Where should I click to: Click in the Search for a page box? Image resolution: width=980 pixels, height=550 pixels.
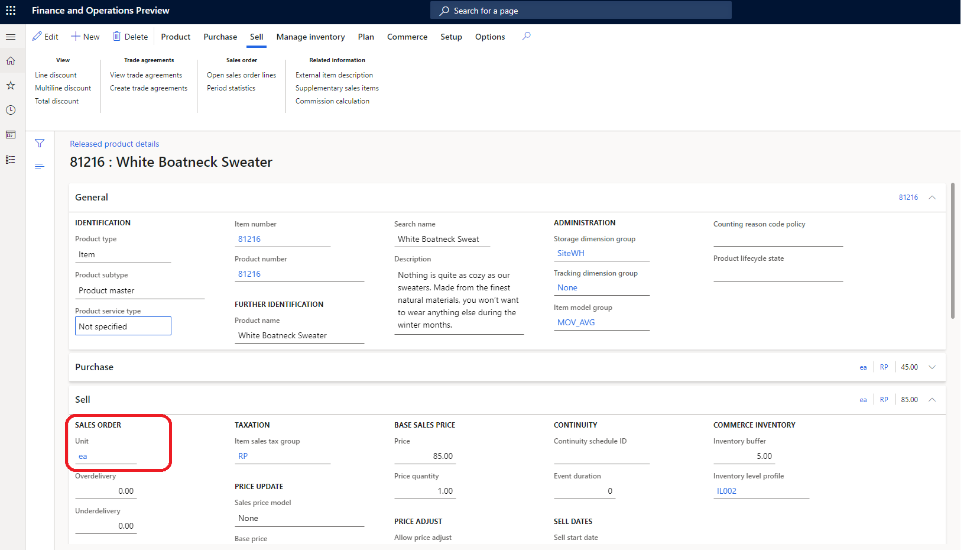[x=581, y=11]
